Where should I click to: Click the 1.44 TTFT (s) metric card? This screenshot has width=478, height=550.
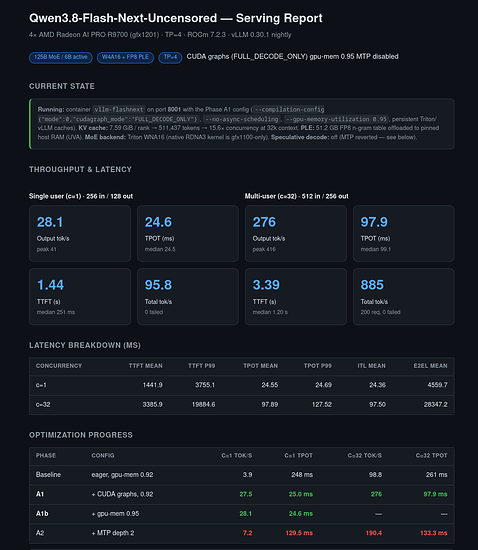[80, 297]
